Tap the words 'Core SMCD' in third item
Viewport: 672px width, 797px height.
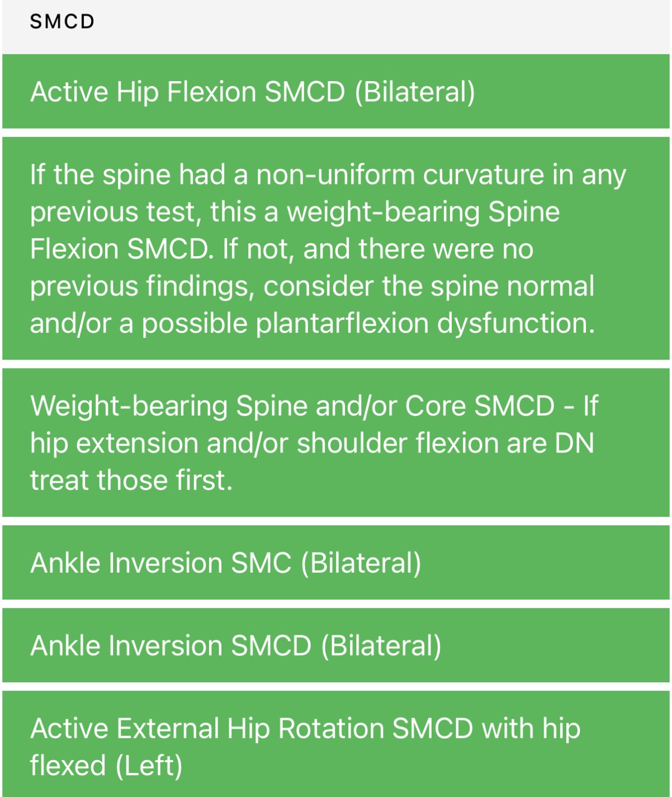pyautogui.click(x=480, y=405)
